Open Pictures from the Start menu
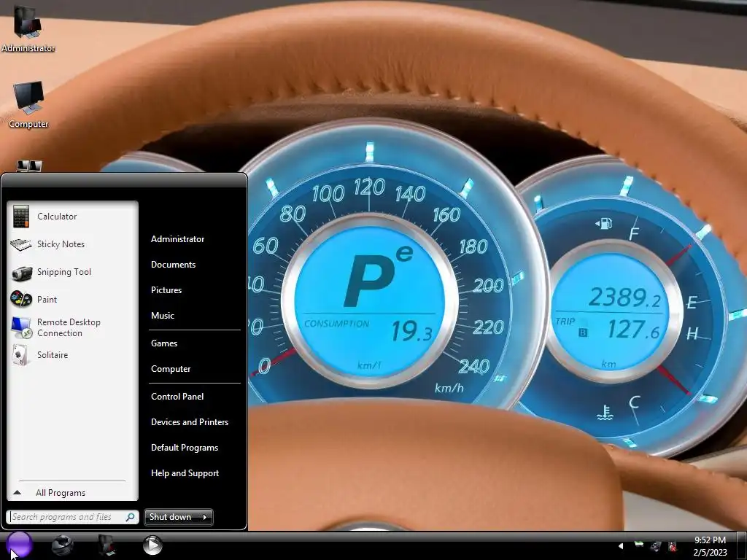This screenshot has height=560, width=747. click(166, 290)
